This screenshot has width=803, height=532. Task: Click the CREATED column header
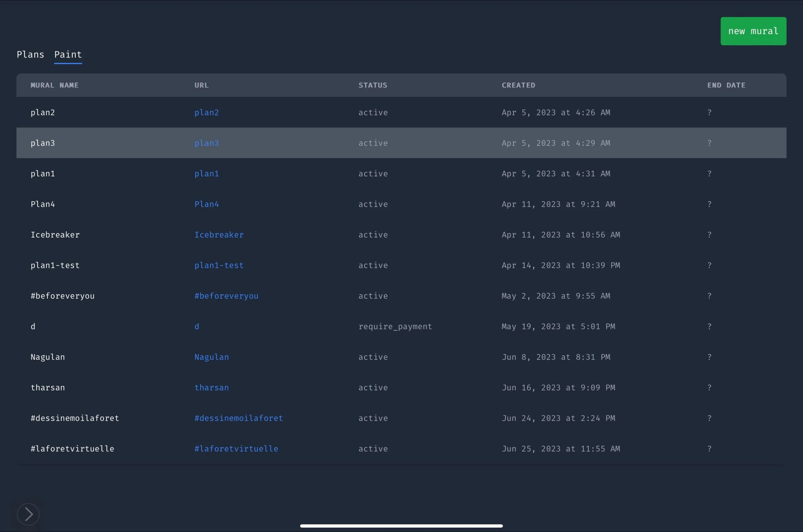tap(518, 85)
